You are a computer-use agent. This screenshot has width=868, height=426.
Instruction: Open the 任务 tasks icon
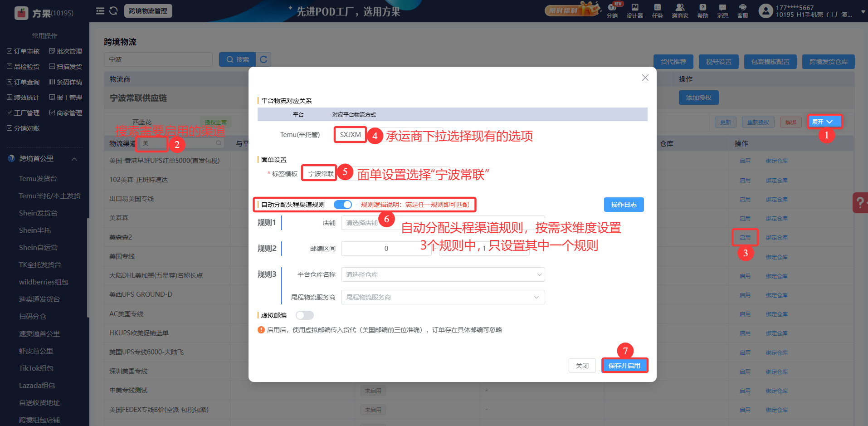pyautogui.click(x=657, y=11)
